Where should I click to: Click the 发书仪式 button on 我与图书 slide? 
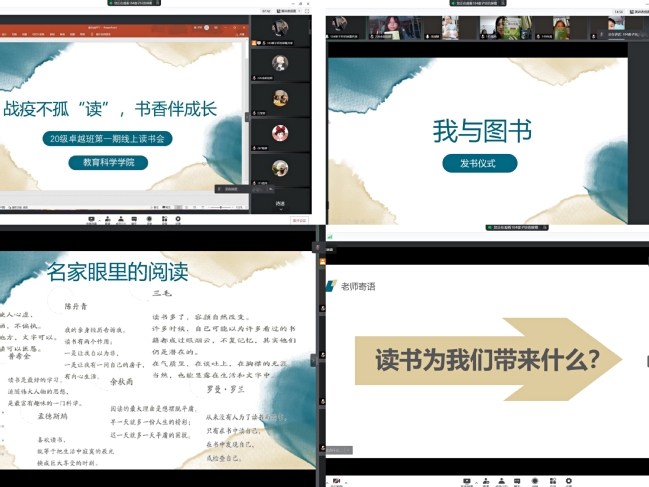(480, 163)
